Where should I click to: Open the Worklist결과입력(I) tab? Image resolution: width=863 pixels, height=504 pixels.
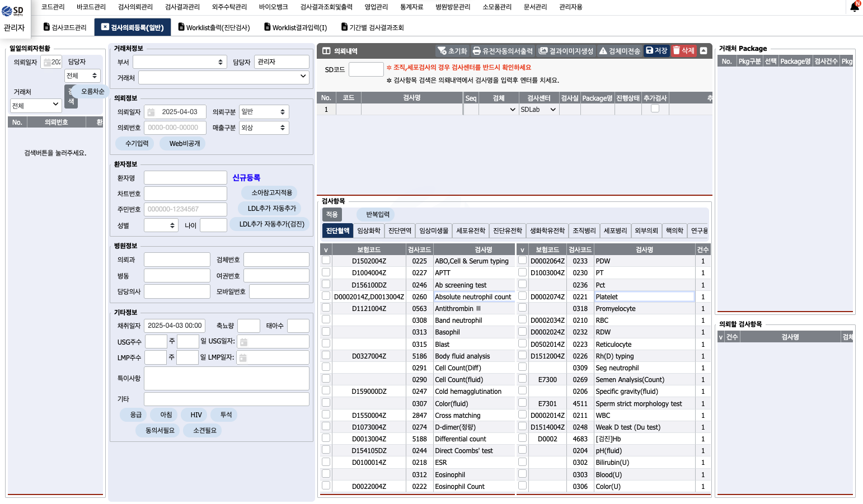point(296,27)
